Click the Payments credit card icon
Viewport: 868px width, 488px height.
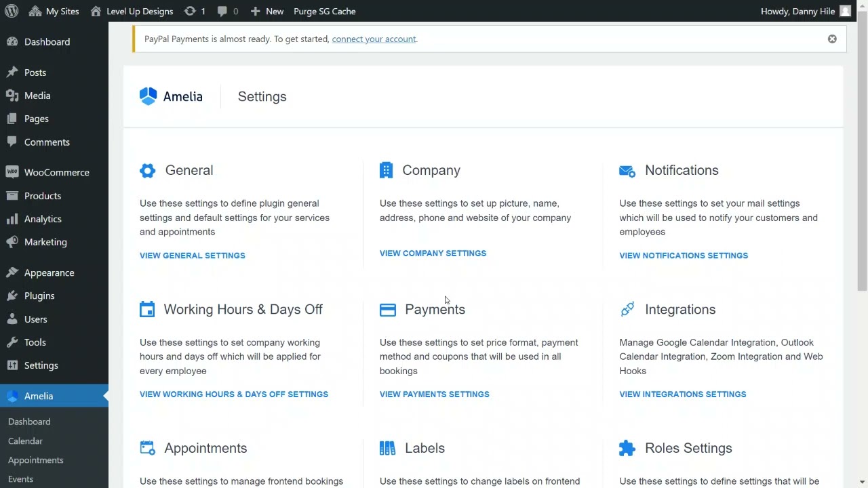point(388,310)
